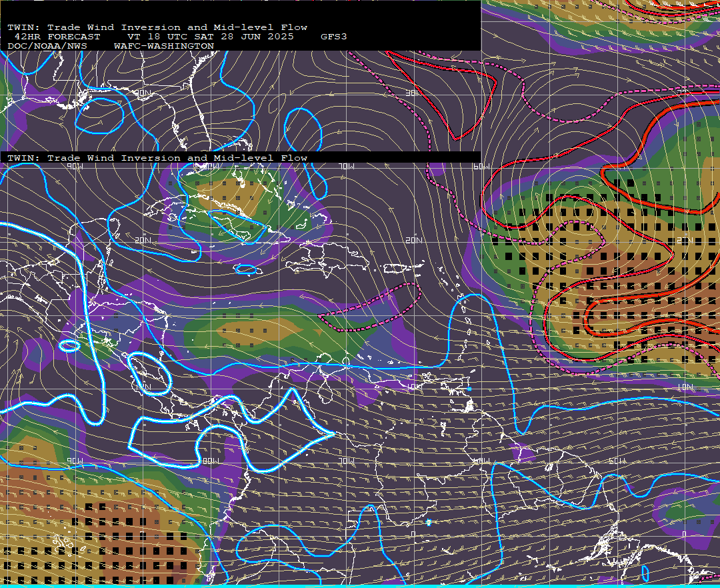The height and width of the screenshot is (588, 720).
Task: Click the '50W' longitude label
Action: pyautogui.click(x=617, y=461)
